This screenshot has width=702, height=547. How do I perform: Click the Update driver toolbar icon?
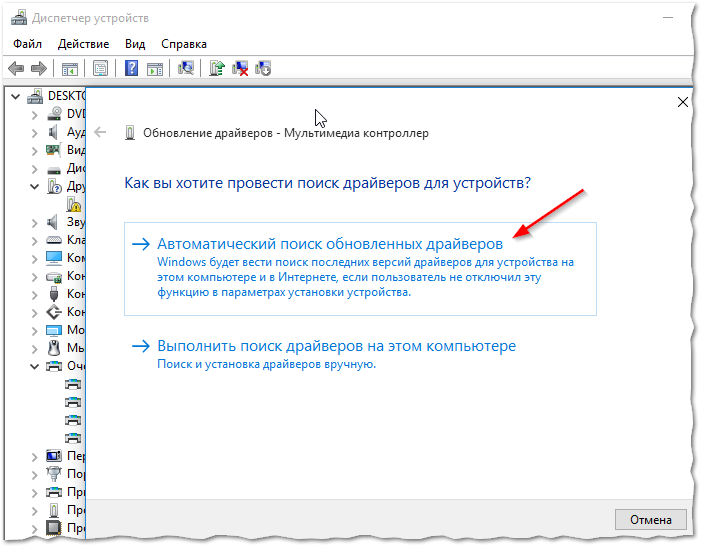(x=216, y=68)
